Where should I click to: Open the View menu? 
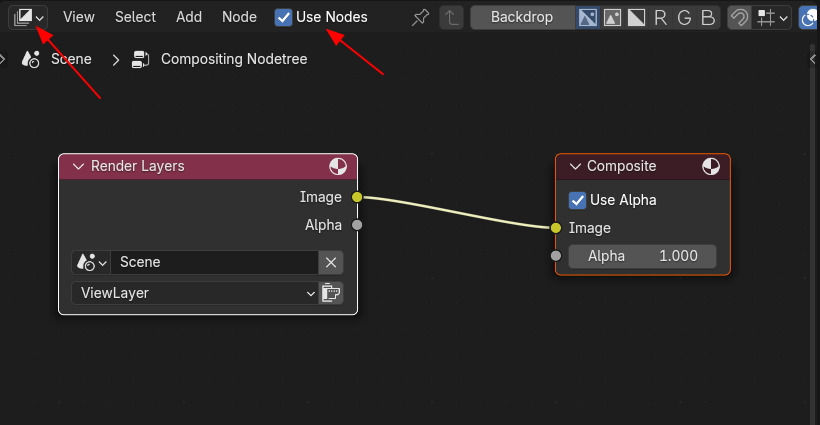[79, 17]
